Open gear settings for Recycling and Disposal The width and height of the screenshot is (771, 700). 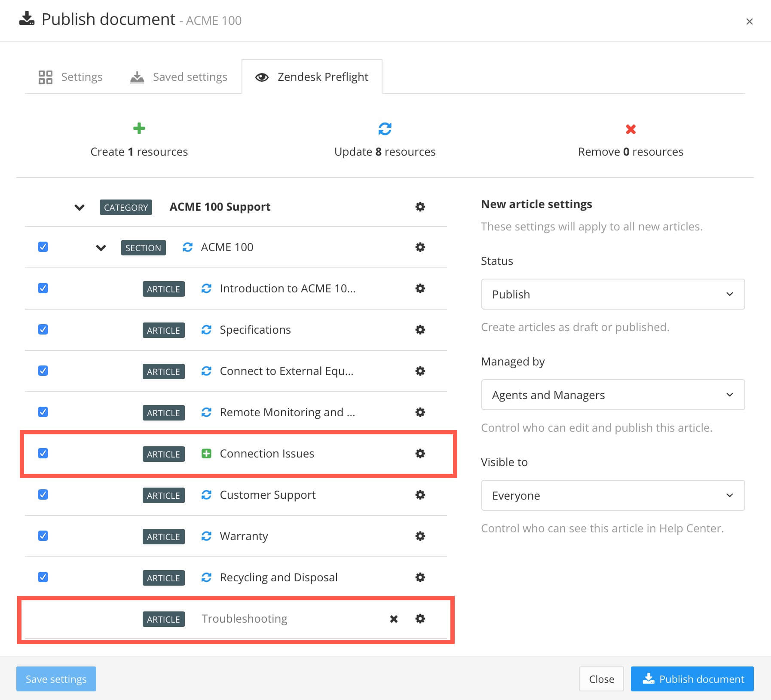point(420,577)
